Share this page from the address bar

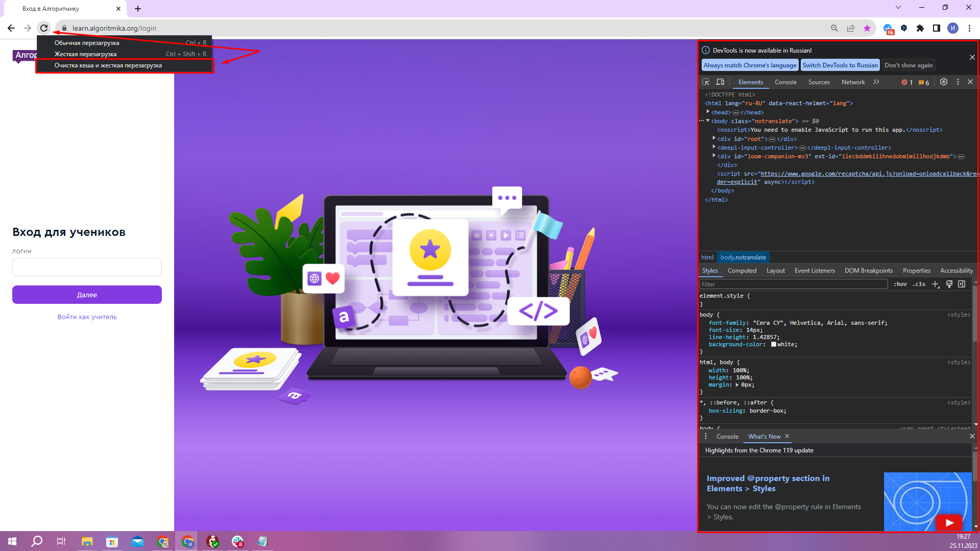coord(851,28)
